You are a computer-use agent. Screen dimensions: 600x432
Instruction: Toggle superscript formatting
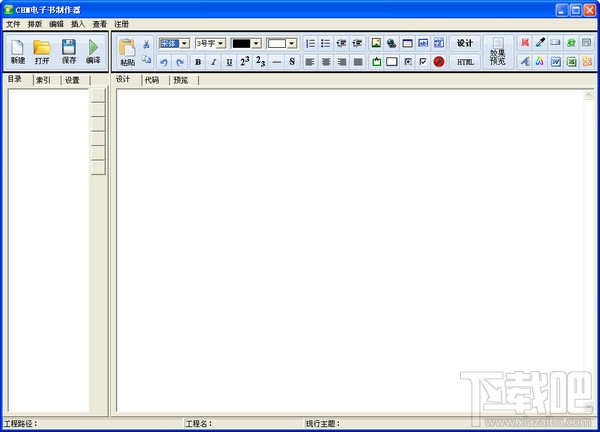point(245,62)
